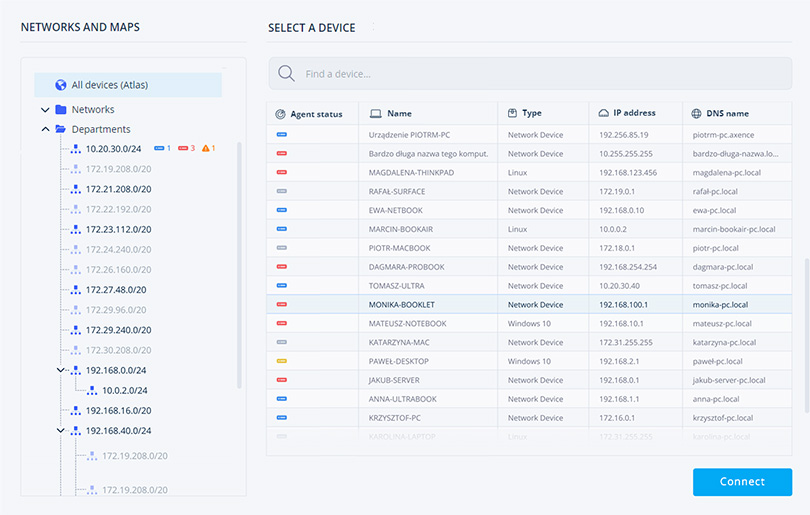
Task: Click the Find a device search field
Action: [x=530, y=73]
